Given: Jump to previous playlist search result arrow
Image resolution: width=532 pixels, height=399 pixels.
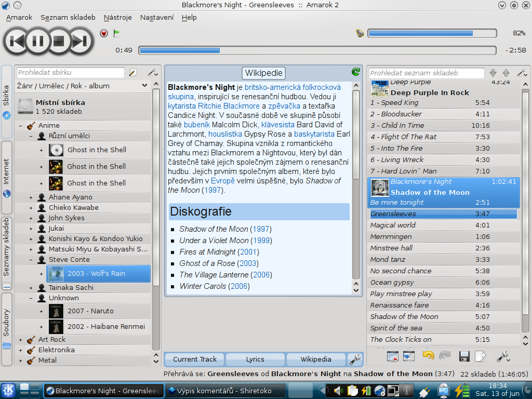Looking at the screenshot, I should click(x=506, y=73).
